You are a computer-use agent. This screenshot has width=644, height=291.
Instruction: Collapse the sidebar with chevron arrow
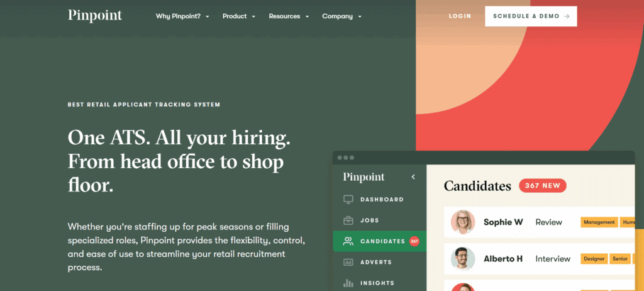point(413,177)
